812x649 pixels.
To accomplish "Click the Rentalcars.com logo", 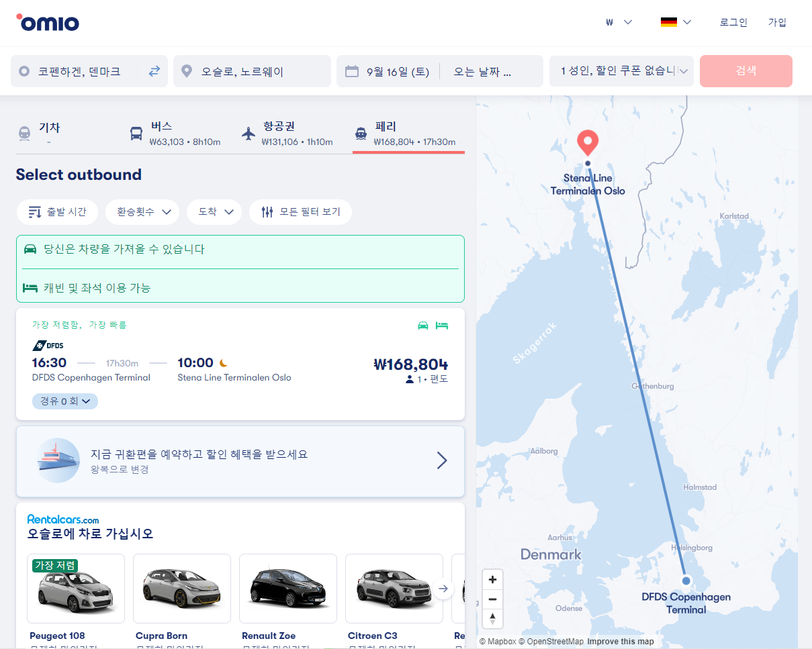I will (x=63, y=519).
